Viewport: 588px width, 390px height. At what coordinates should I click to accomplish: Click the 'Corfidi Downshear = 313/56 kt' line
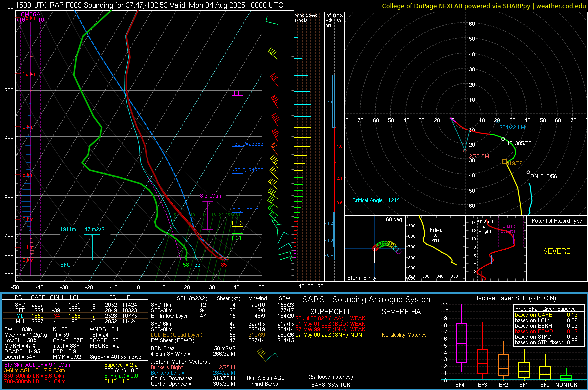coord(193,378)
